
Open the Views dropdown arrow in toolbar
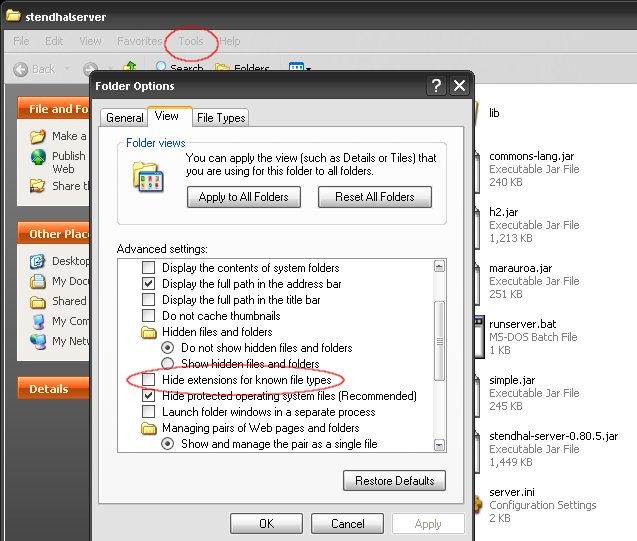point(309,69)
